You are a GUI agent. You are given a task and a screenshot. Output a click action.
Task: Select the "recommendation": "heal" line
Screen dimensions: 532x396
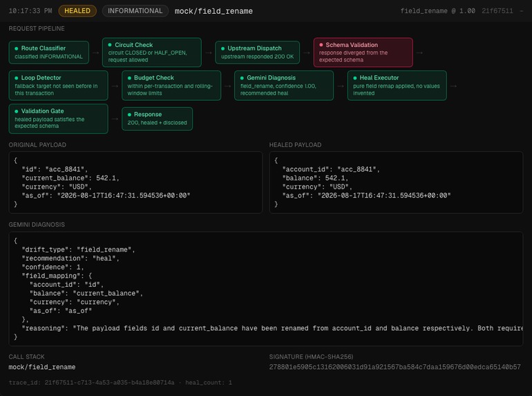tap(70, 258)
